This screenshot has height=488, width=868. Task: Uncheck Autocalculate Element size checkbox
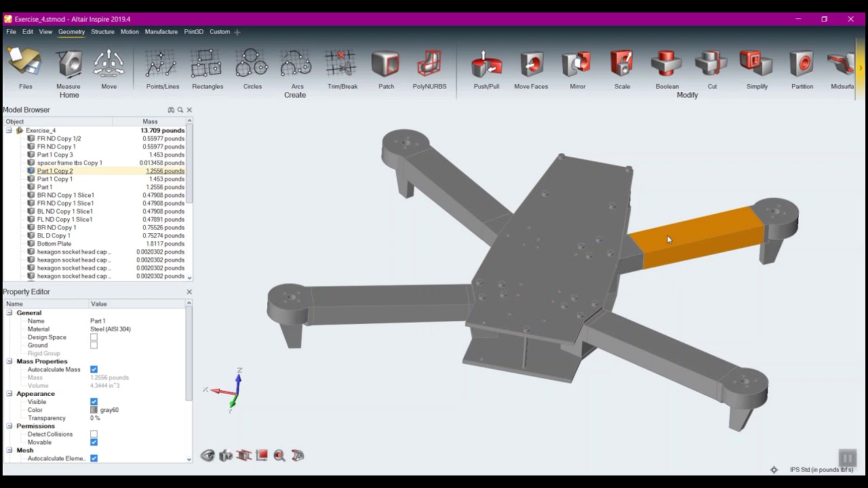click(x=94, y=458)
